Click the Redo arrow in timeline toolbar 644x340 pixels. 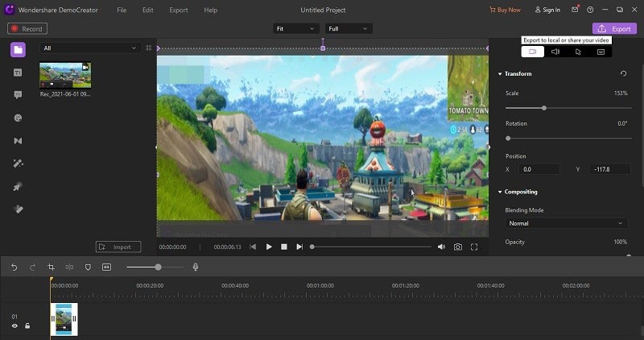click(32, 267)
